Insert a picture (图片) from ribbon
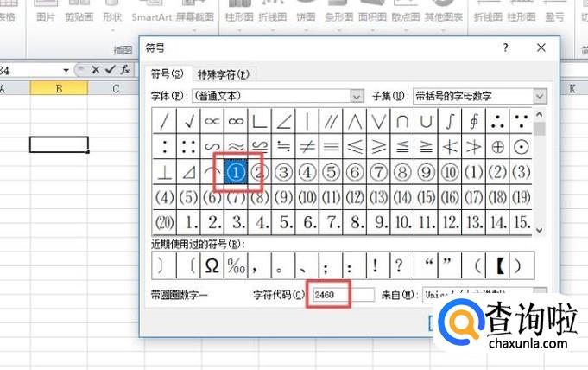The height and width of the screenshot is (370, 588). [x=46, y=13]
